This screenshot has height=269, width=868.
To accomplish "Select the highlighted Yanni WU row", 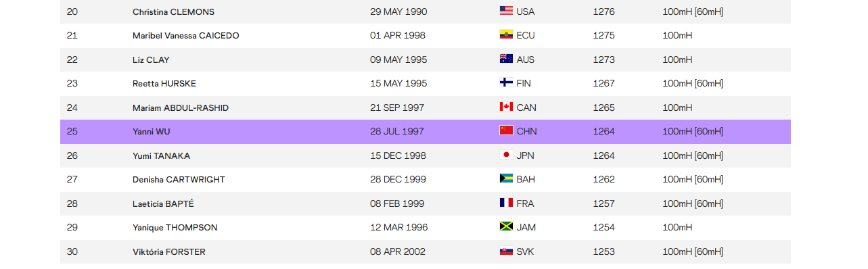I will click(x=426, y=132).
